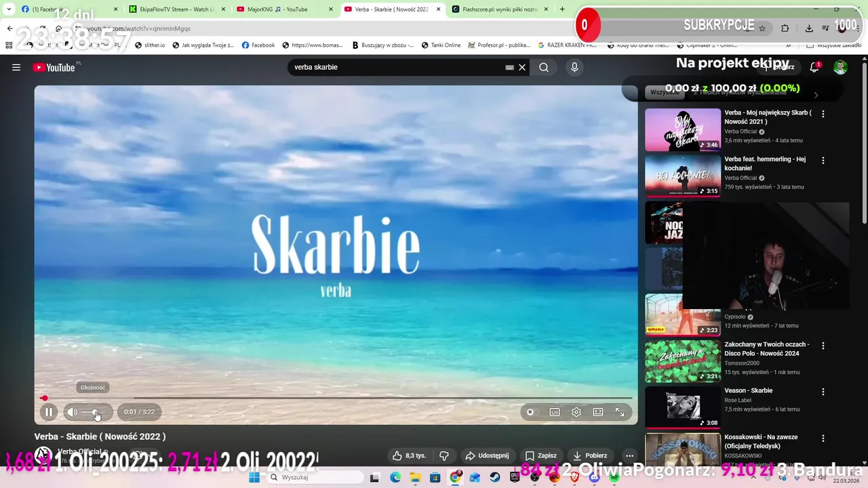This screenshot has width=868, height=488.
Task: Open the media control toolbar icon
Action: [825, 28]
